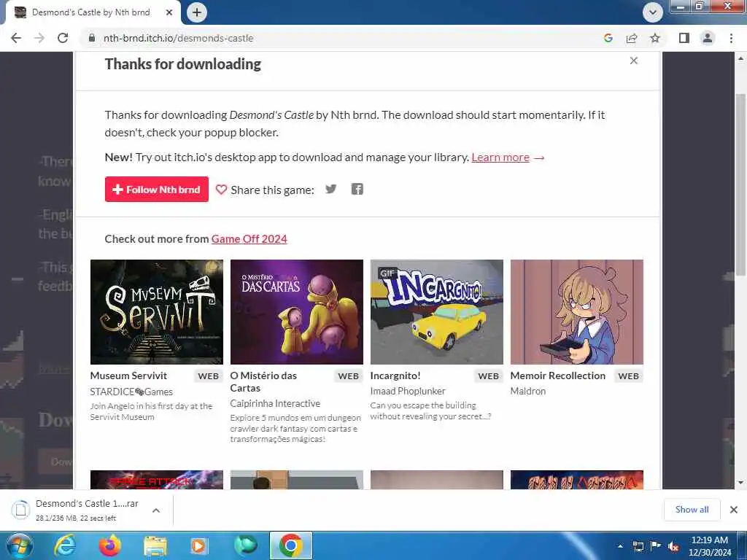Click O Mistério das Cartas title link
This screenshot has width=747, height=560.
(263, 381)
